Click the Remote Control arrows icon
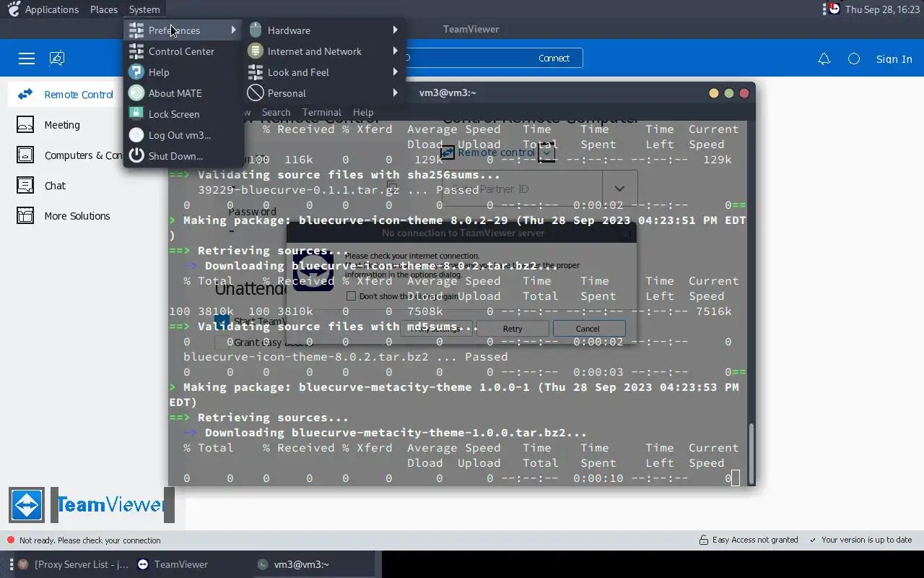Screen dimensions: 924x578 25,94
